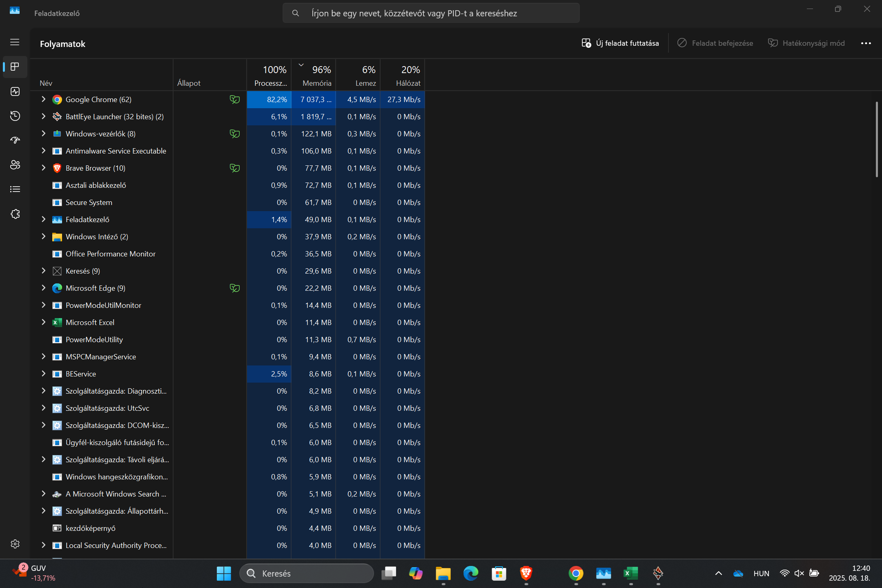Open the Startup apps sidebar icon

coord(15,140)
